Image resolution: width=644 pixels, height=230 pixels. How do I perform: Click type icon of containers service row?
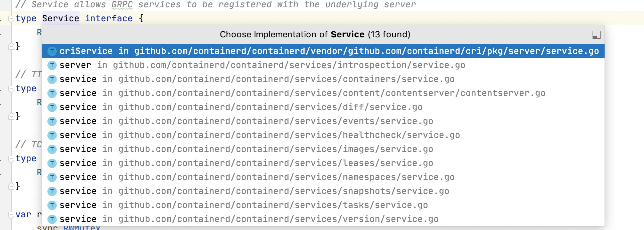[52, 79]
